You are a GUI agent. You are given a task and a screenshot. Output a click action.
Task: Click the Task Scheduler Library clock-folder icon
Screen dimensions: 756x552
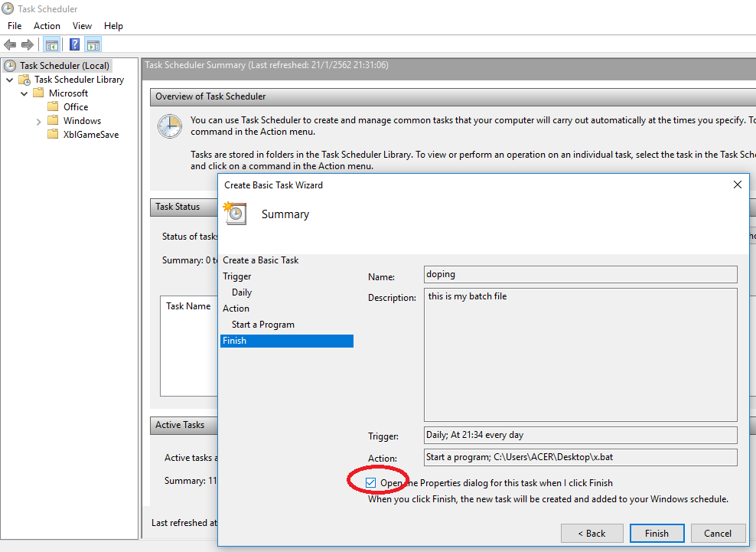(x=24, y=80)
